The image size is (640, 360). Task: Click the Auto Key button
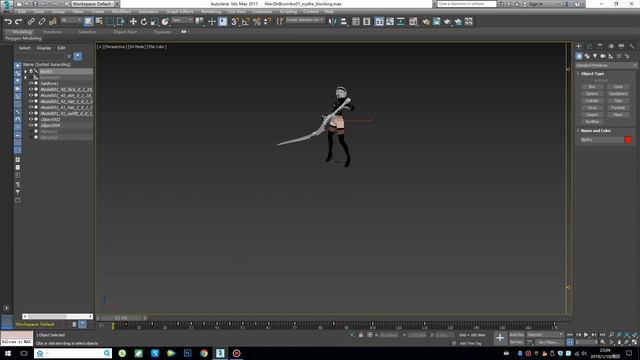tap(517, 335)
